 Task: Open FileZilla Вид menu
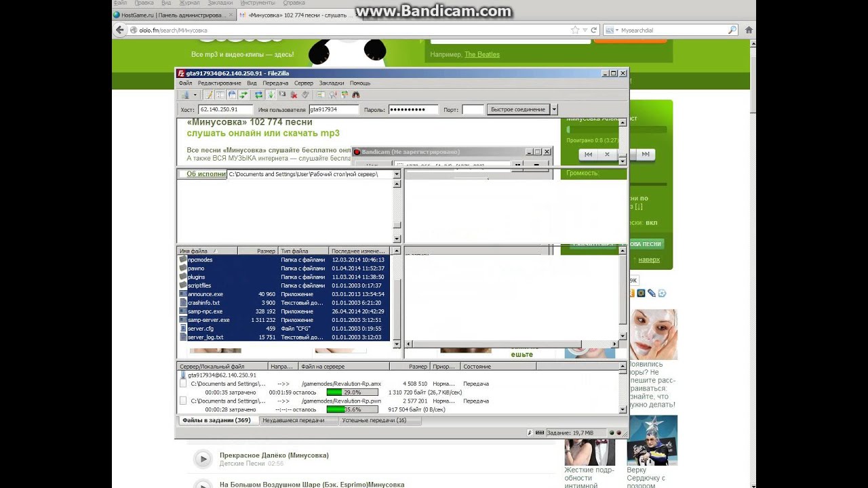[x=252, y=83]
